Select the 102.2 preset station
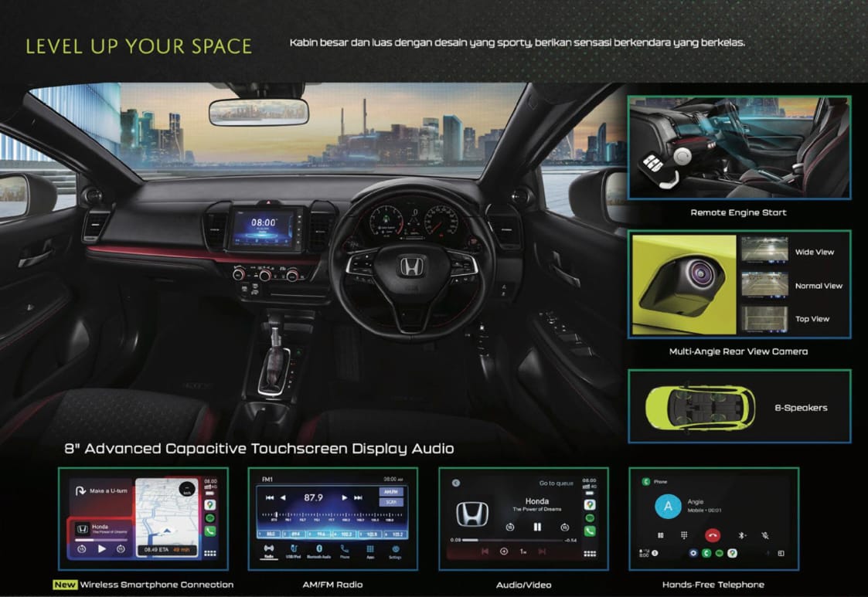868x597 pixels. [345, 534]
